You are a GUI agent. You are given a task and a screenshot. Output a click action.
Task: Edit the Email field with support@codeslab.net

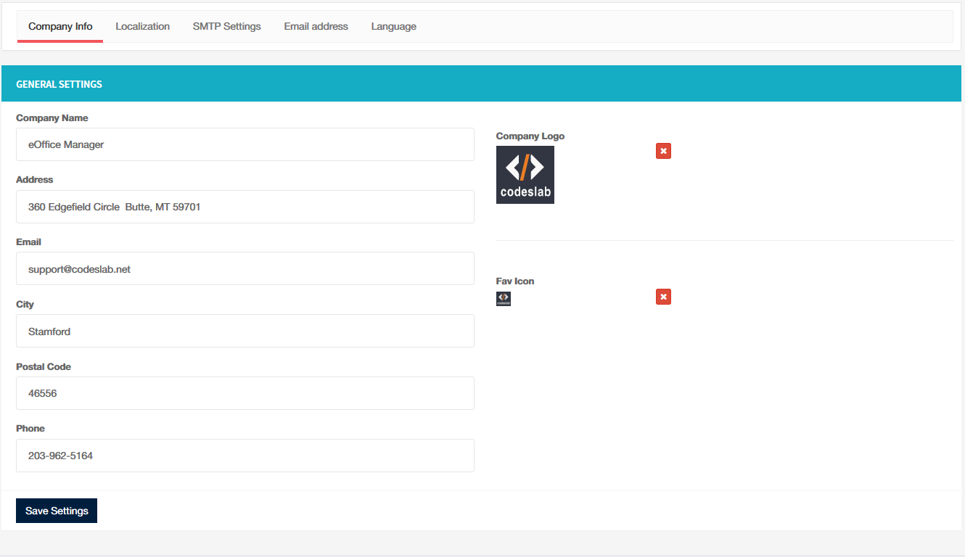(245, 269)
